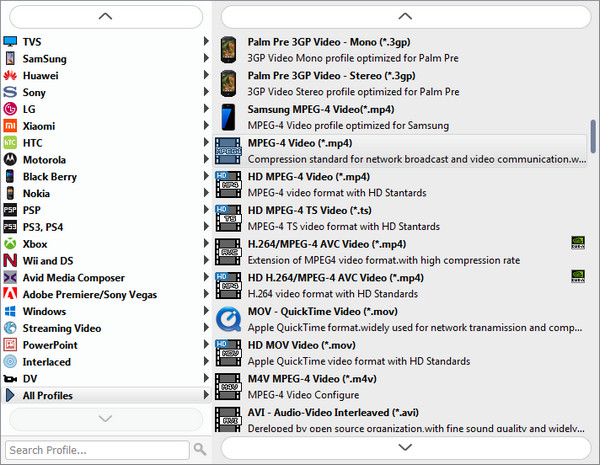Click the QuickTime logo icon
Viewport: 600px width, 465px height.
tap(228, 320)
